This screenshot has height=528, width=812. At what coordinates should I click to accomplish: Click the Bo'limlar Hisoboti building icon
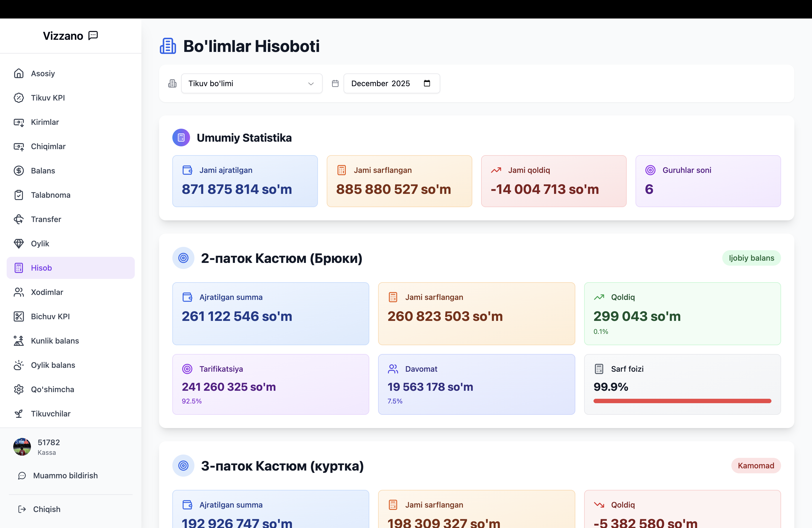click(168, 46)
